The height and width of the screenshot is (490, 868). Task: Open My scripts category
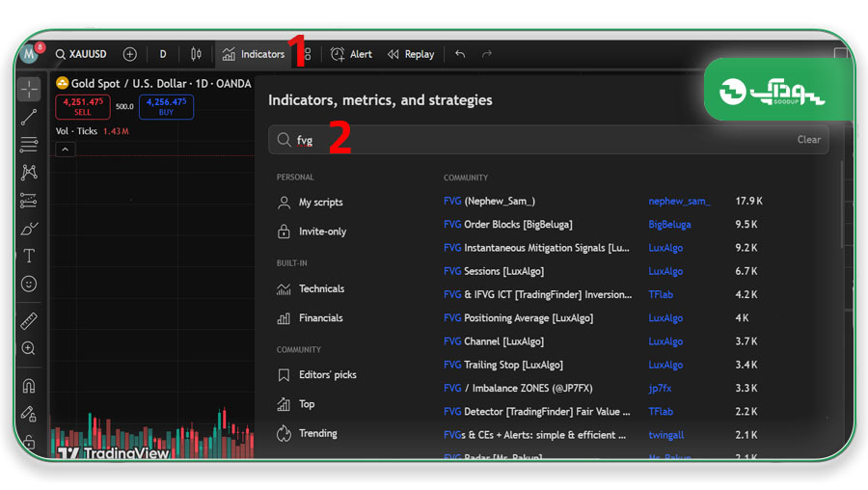[310, 203]
